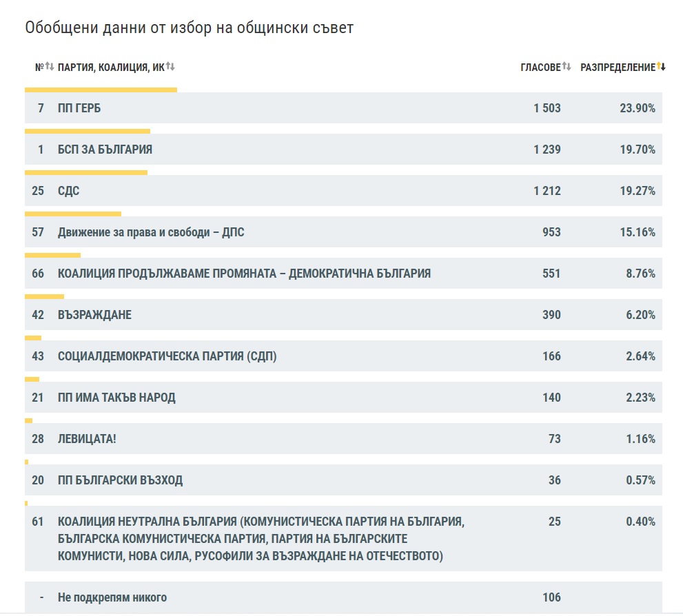Select КОАЛИЦИЯ НЕУТРАЛНА БЪЛГАРИЯ party name

pos(261,539)
